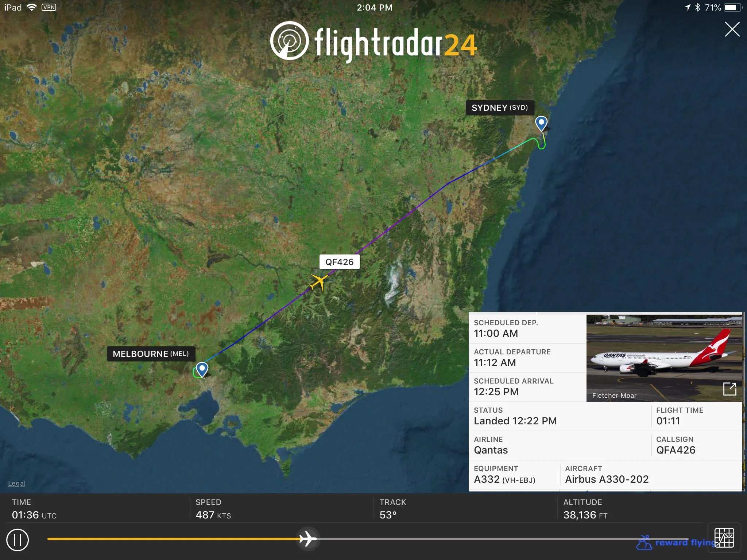Tap the Bluetooth status icon
747x560 pixels.
[x=698, y=7]
